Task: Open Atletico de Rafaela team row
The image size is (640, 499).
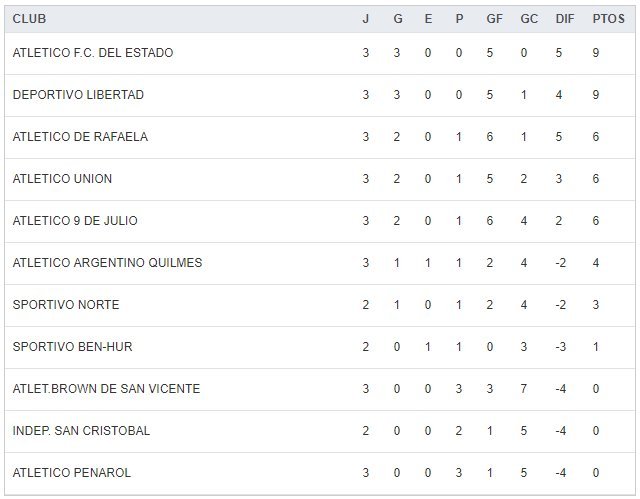Action: tap(80, 137)
